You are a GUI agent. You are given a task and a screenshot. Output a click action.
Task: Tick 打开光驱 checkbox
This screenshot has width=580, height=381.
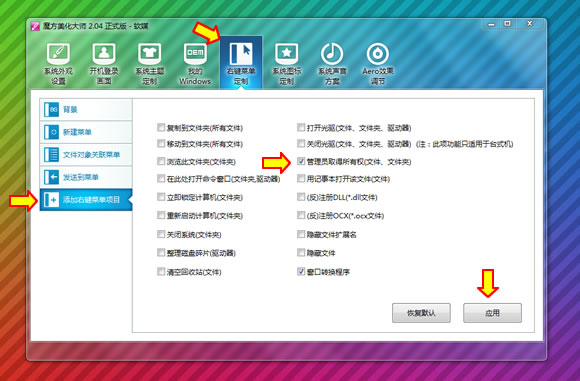301,128
